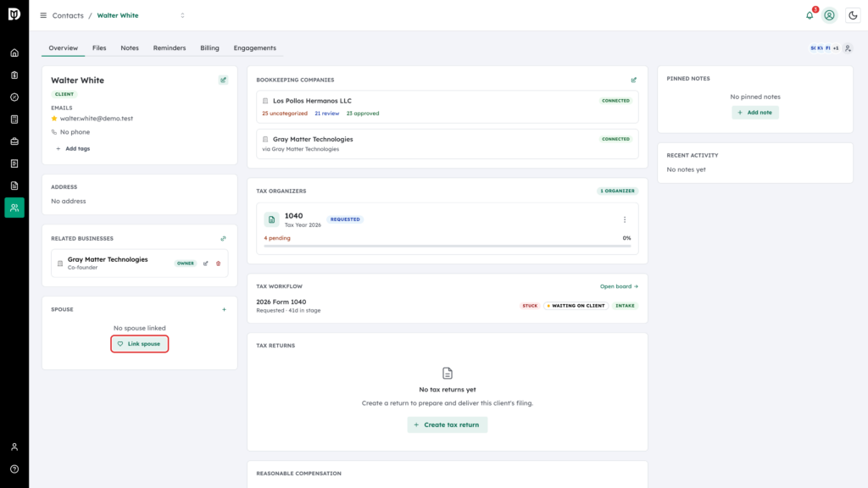The image size is (868, 488).
Task: Click the "25 uncategorized" count
Action: click(x=285, y=114)
